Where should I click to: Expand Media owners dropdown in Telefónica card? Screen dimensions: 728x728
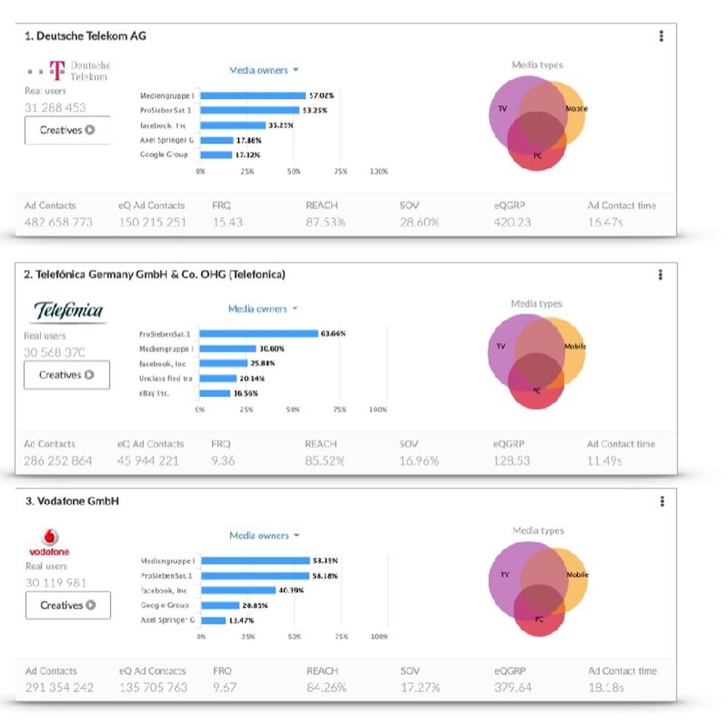click(x=263, y=309)
